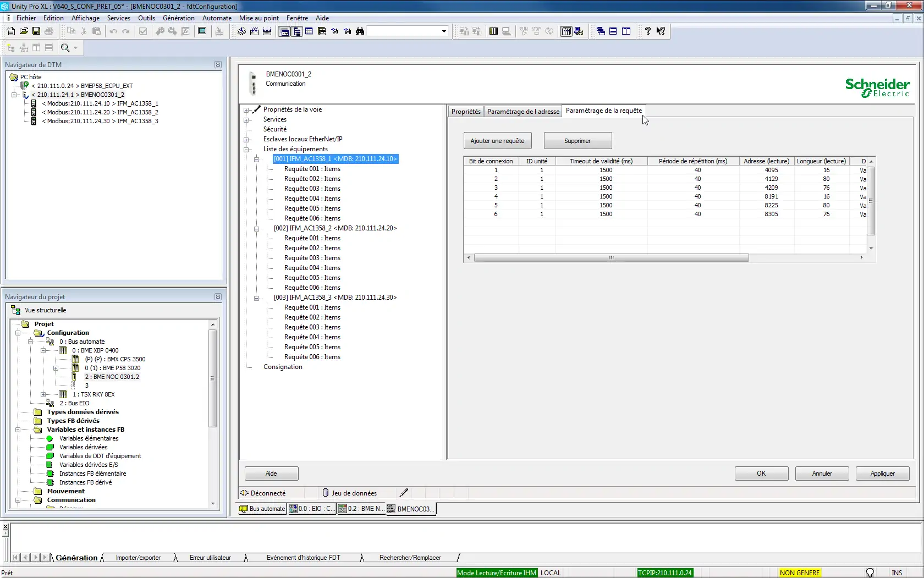Open the Génération menu

tap(179, 18)
